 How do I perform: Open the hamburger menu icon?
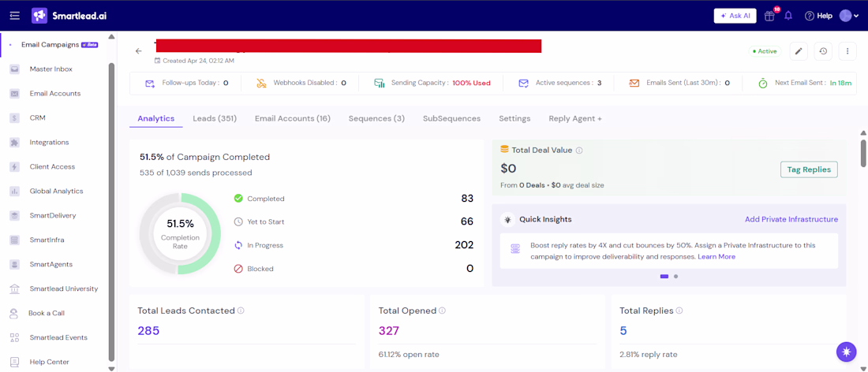coord(14,16)
